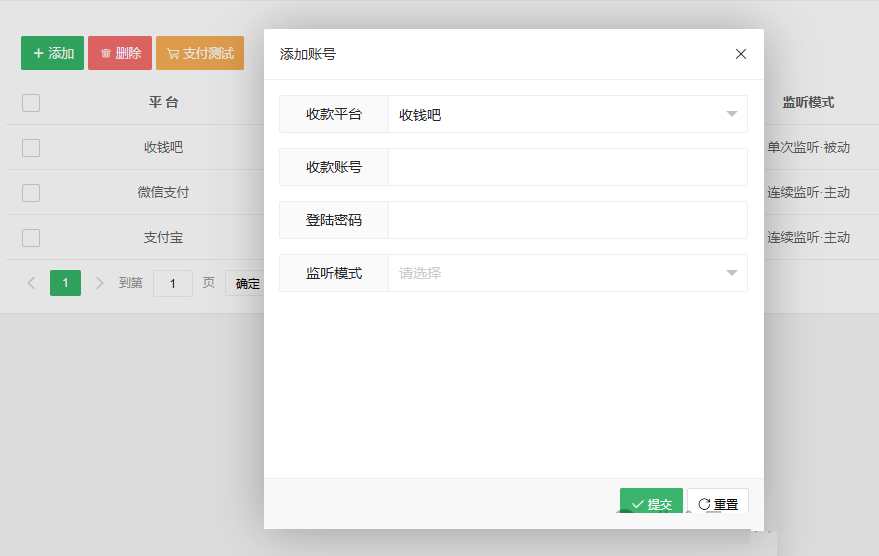This screenshot has height=556, width=879.
Task: Check the checkbox for 微信支付 row
Action: 31,192
